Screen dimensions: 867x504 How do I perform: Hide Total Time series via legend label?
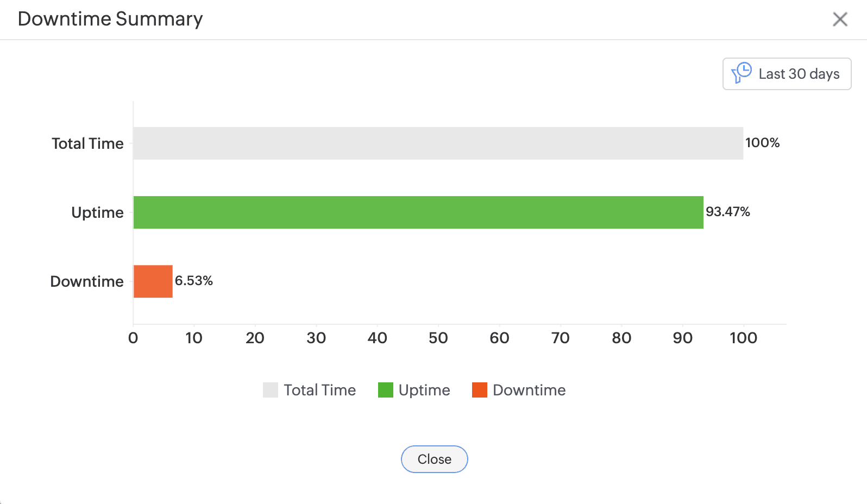(319, 390)
